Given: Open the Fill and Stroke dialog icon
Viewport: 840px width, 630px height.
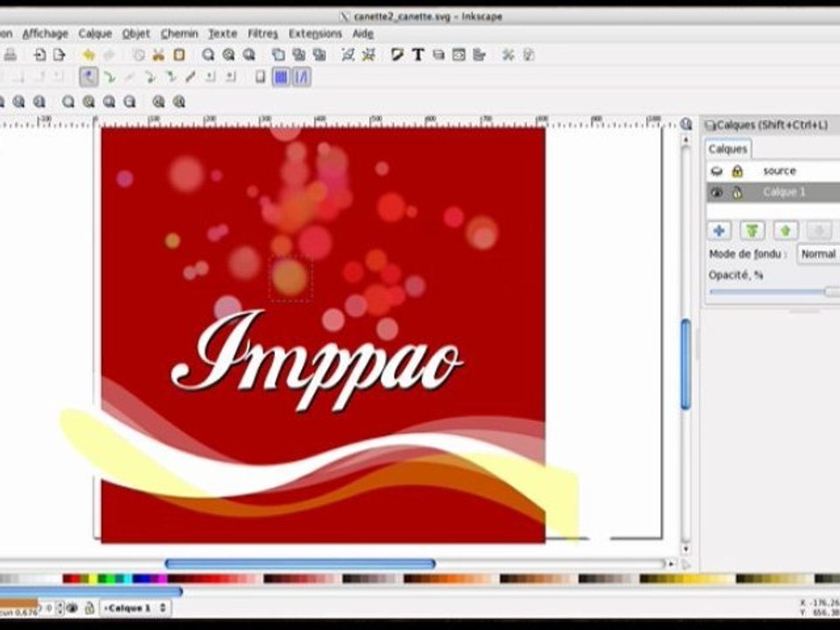Looking at the screenshot, I should (x=397, y=54).
